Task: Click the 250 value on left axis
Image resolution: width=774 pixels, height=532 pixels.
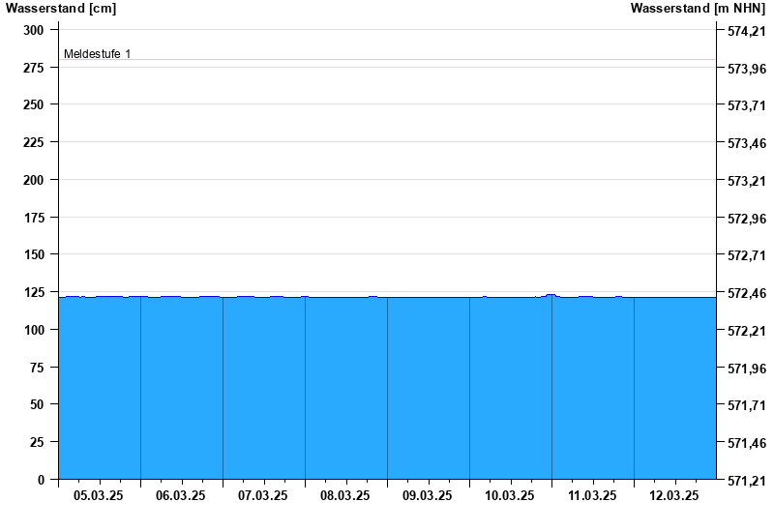Action: click(34, 104)
